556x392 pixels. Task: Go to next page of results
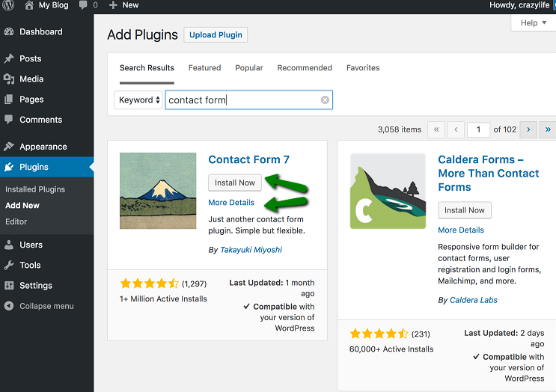(x=528, y=129)
